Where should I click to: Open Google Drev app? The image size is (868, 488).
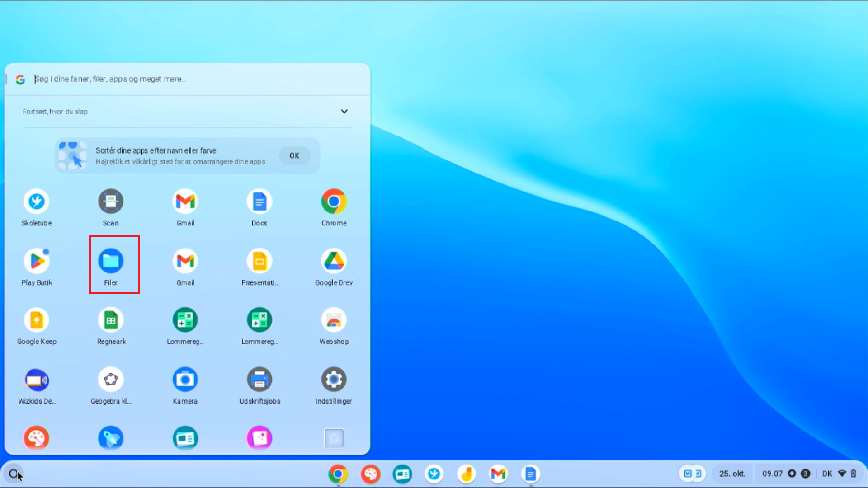[334, 261]
